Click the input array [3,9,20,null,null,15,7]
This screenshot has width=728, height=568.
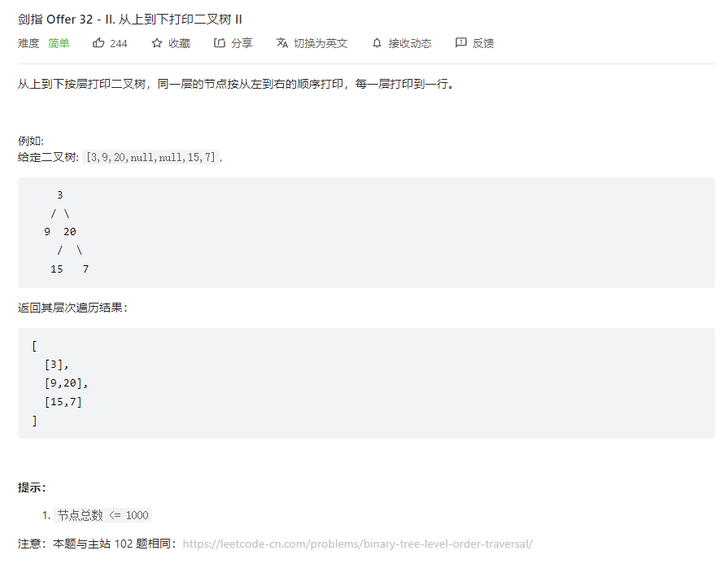pyautogui.click(x=151, y=157)
